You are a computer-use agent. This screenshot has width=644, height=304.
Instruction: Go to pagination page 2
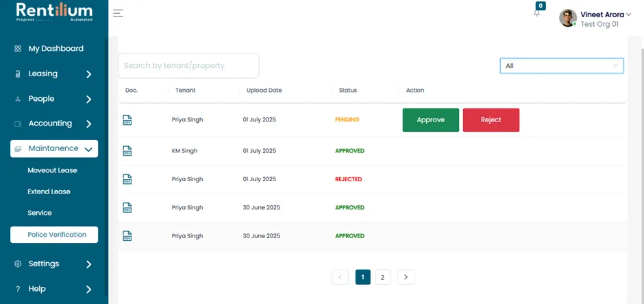383,277
